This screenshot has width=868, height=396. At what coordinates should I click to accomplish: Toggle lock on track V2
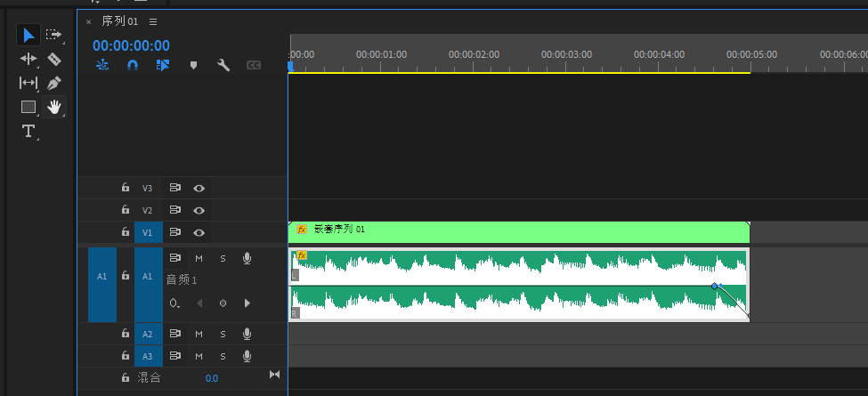coord(126,211)
